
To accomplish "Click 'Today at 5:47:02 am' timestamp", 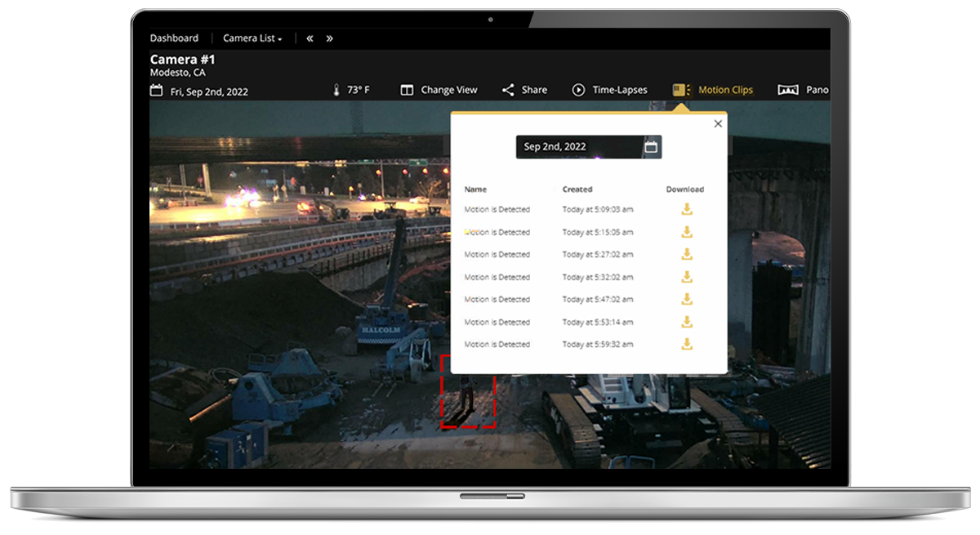I will (598, 300).
